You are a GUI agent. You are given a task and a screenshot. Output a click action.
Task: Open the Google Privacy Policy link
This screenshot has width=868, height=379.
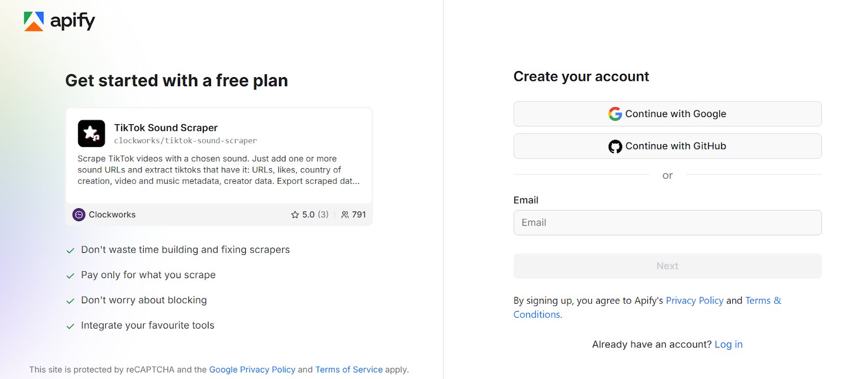[x=252, y=369]
